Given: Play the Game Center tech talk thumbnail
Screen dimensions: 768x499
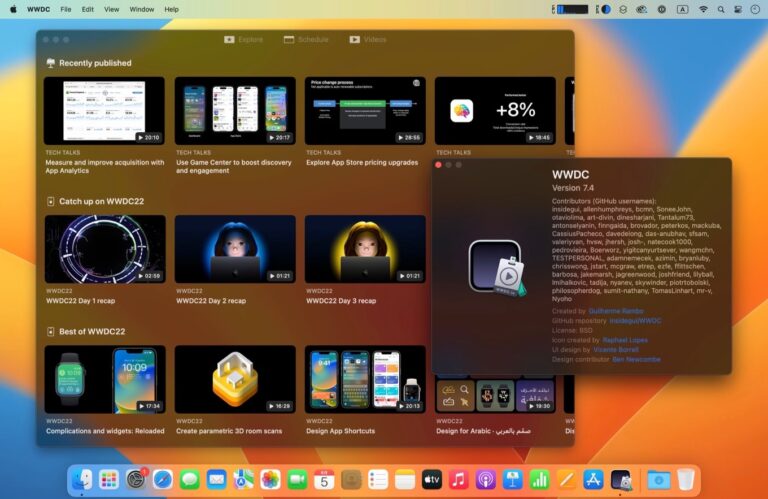Looking at the screenshot, I should pyautogui.click(x=235, y=110).
